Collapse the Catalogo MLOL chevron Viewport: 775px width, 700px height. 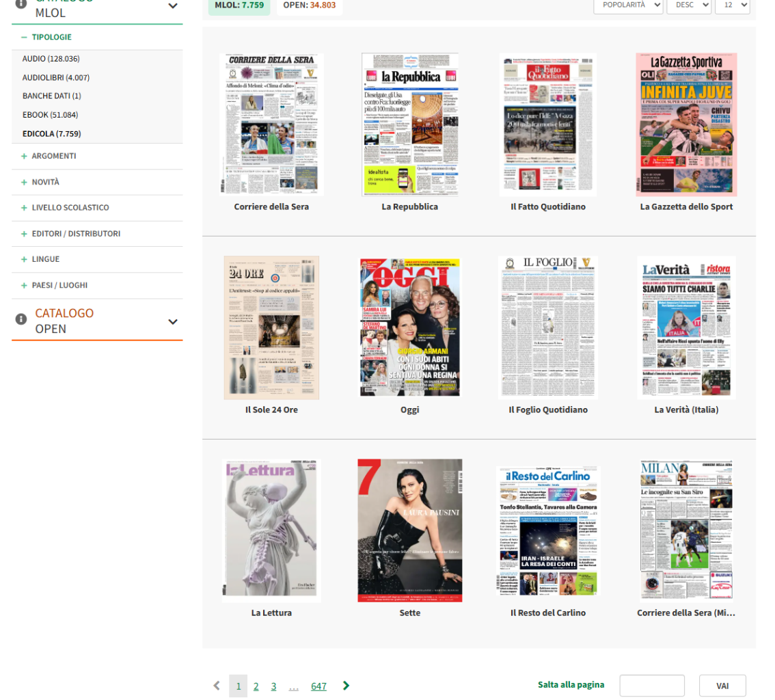(x=172, y=6)
